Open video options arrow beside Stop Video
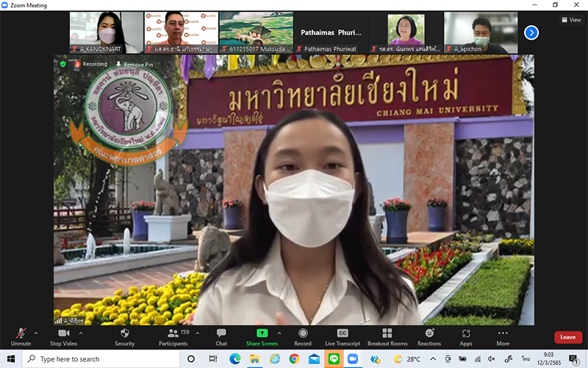 81,333
